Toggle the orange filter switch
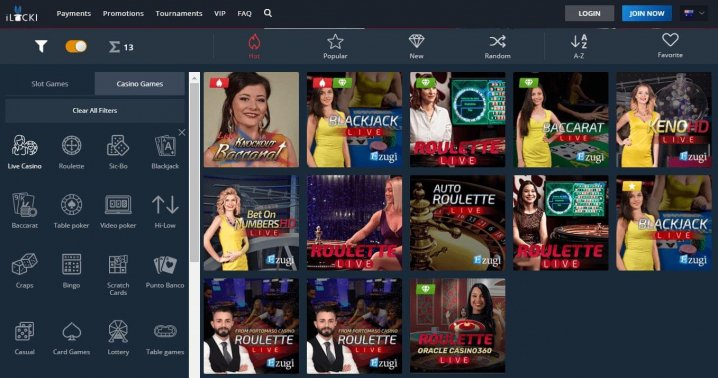The height and width of the screenshot is (378, 718). (x=76, y=46)
